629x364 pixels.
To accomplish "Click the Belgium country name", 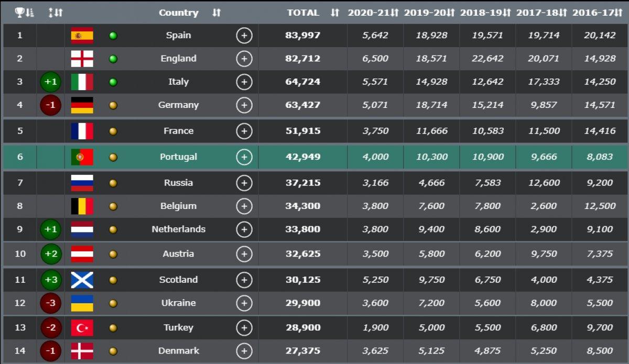I will pos(178,206).
